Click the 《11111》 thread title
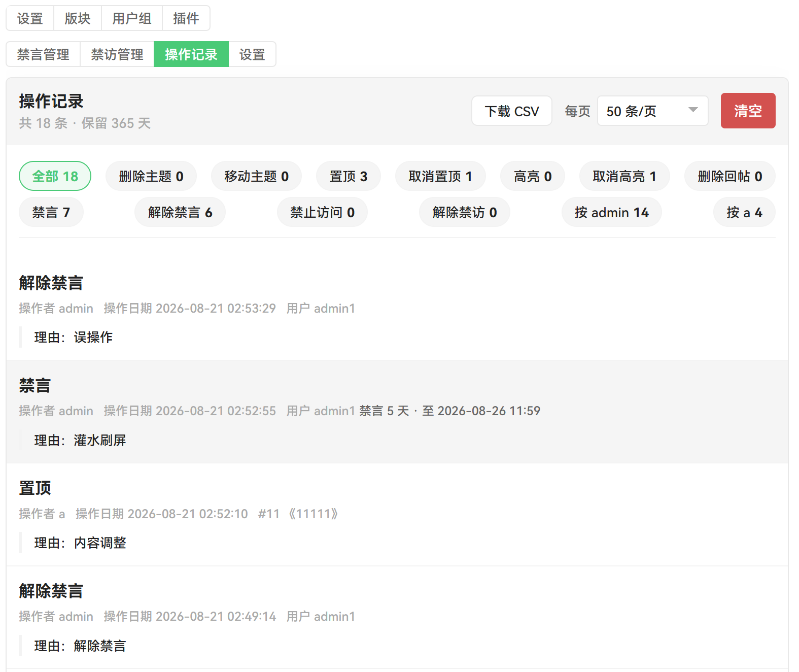The width and height of the screenshot is (799, 672). click(x=314, y=514)
